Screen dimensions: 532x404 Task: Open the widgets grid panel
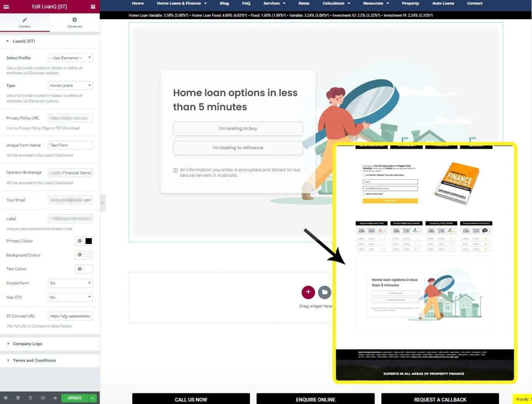point(93,7)
